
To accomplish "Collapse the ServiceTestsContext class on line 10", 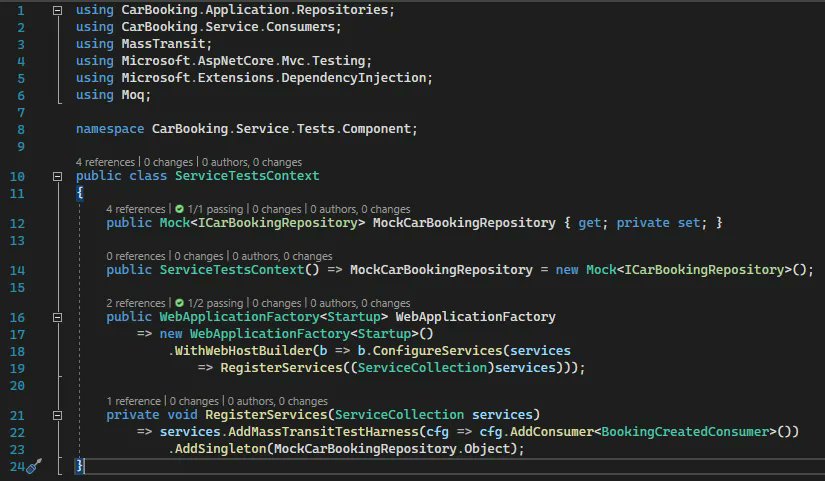I will click(x=57, y=176).
